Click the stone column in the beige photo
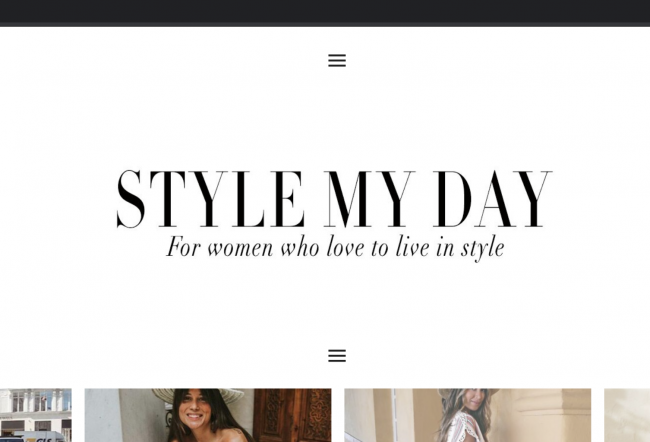Screen dimensions: 650x442 (551, 415)
